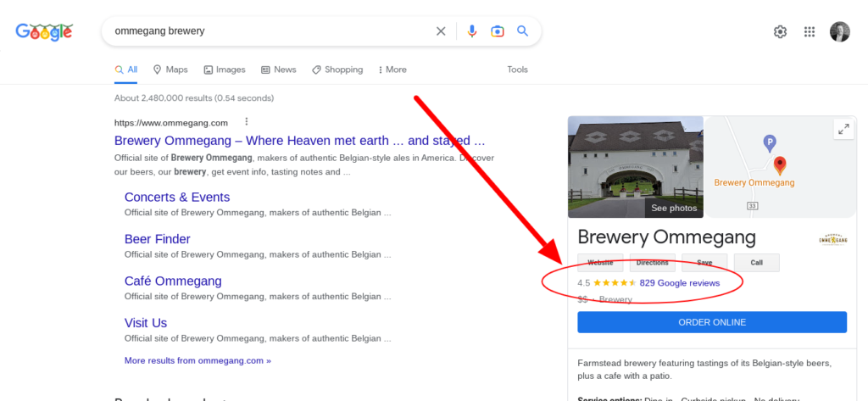Click the ORDER ONLINE button

[x=712, y=322]
